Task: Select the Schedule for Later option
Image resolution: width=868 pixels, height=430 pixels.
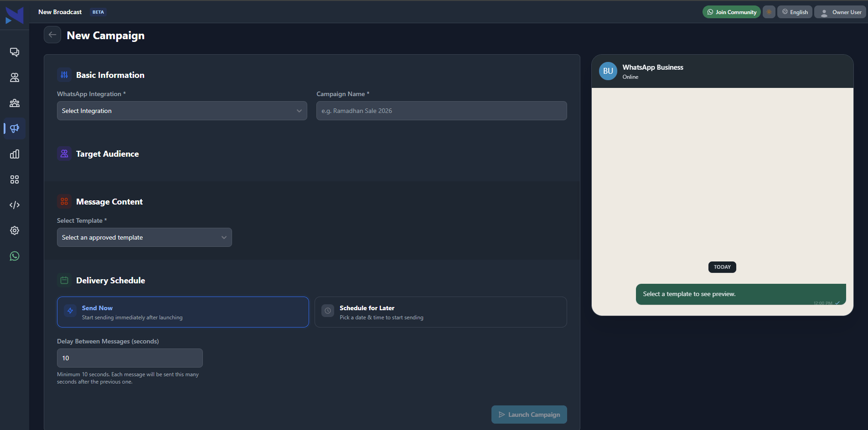Action: 441,312
